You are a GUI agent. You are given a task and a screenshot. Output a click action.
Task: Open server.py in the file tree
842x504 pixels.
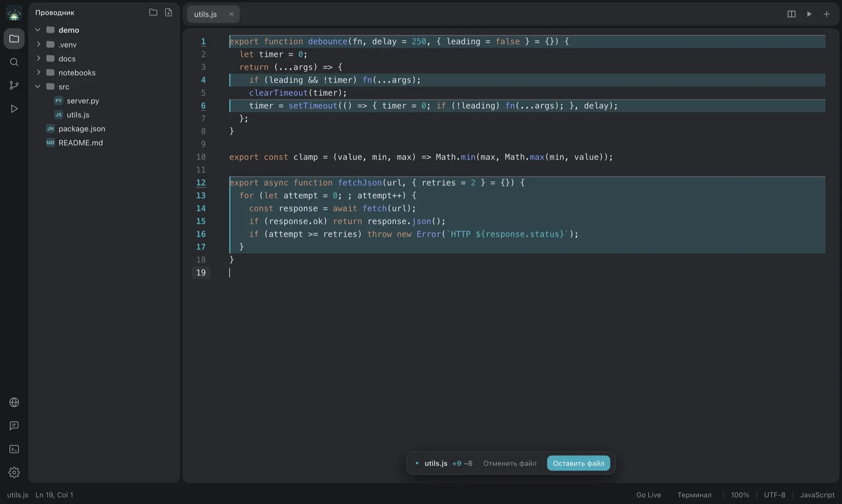104,101
